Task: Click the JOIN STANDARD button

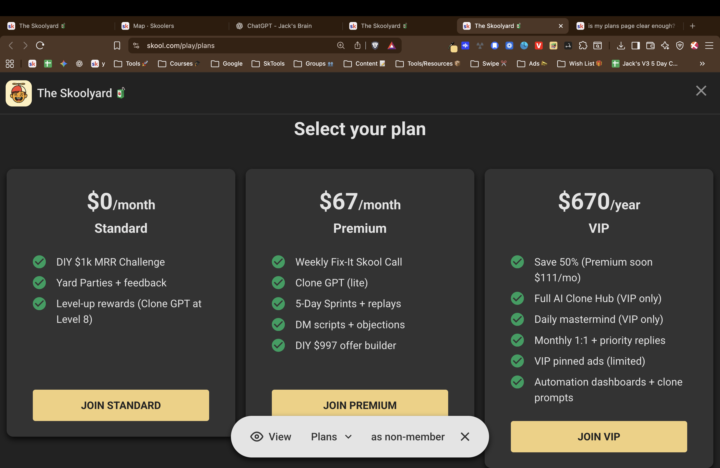Action: click(x=121, y=406)
